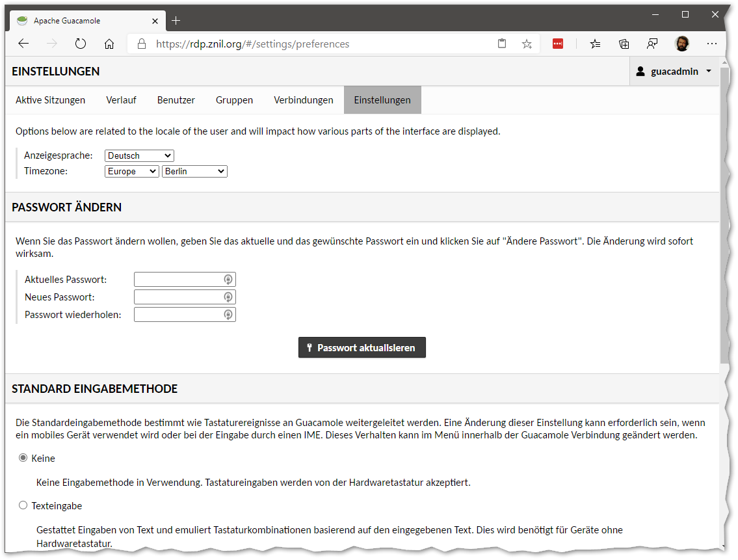Add this page to favorites star
The height and width of the screenshot is (560, 738).
tap(527, 44)
